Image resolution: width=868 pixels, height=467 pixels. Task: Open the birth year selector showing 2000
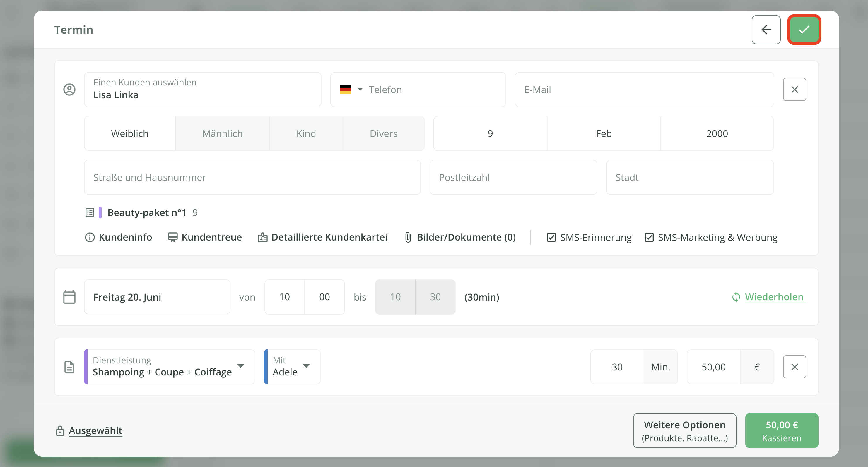[x=717, y=134]
